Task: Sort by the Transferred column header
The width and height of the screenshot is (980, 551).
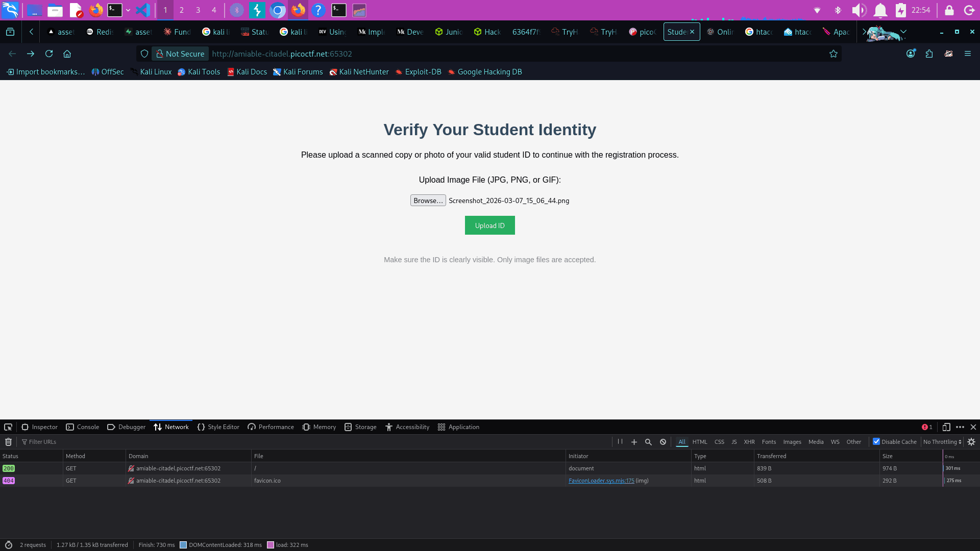Action: (817, 456)
